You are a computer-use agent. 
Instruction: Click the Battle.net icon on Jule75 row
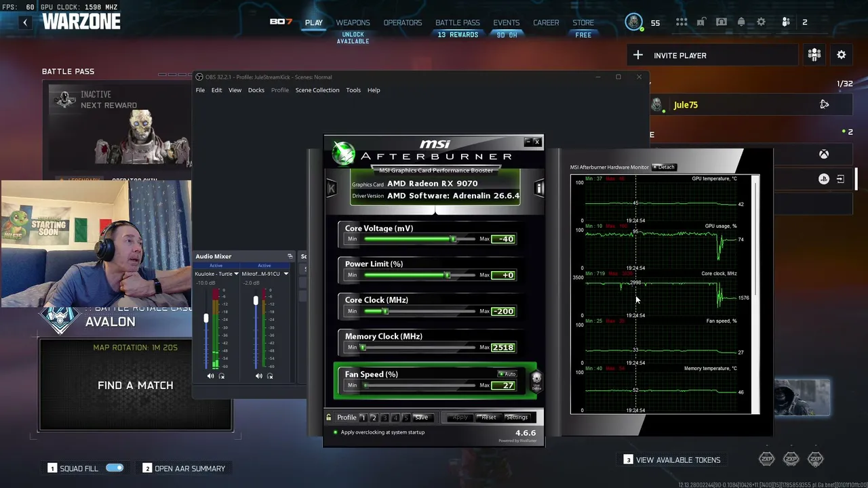pos(824,104)
